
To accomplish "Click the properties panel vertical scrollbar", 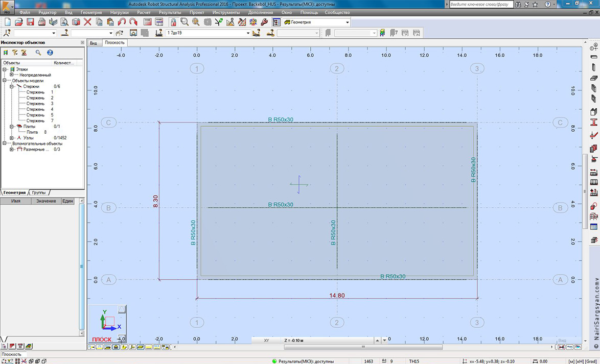I will pyautogui.click(x=81, y=266).
